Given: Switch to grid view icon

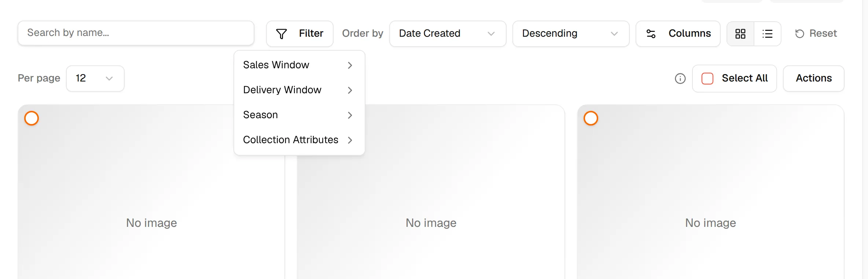Looking at the screenshot, I should [x=740, y=34].
